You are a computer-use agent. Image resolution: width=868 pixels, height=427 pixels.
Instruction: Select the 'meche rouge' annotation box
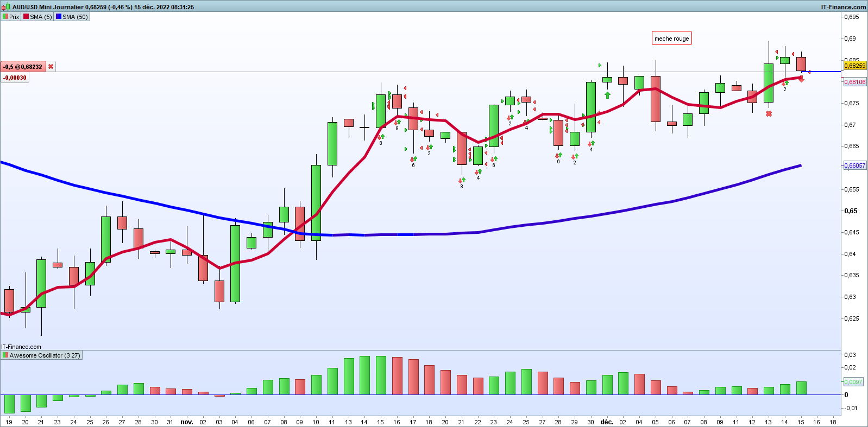pos(671,39)
